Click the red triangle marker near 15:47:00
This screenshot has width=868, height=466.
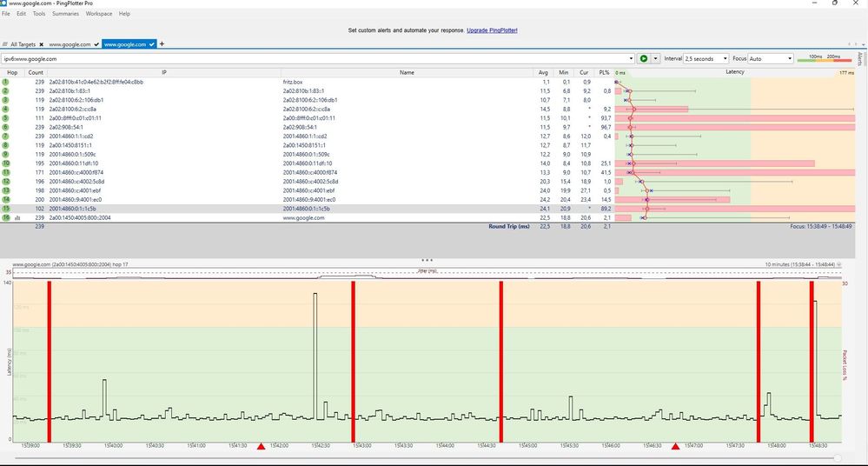pos(675,446)
